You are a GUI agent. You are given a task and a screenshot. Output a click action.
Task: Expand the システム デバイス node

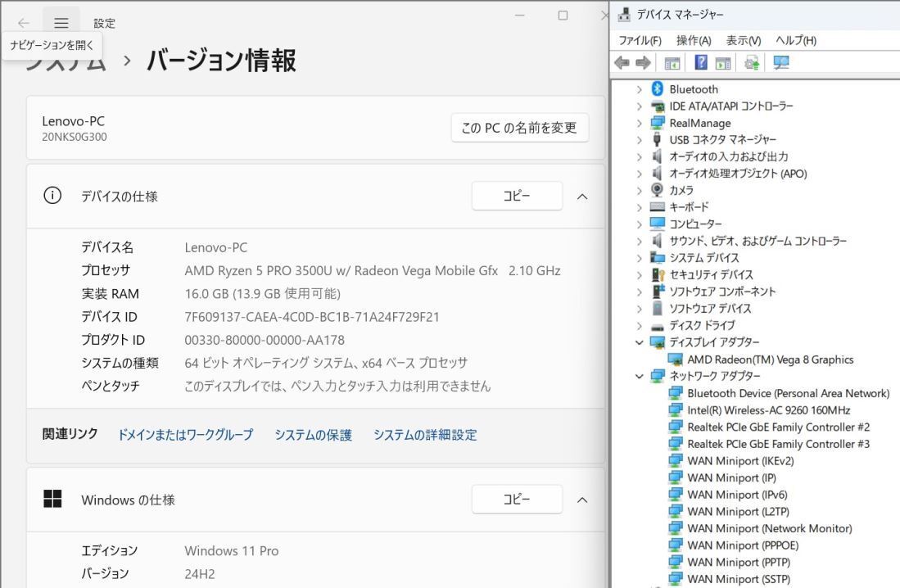coord(639,258)
